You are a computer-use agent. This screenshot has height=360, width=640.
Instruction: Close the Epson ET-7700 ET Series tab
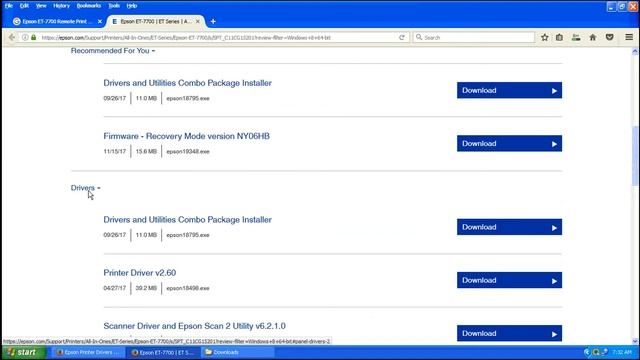(x=198, y=21)
